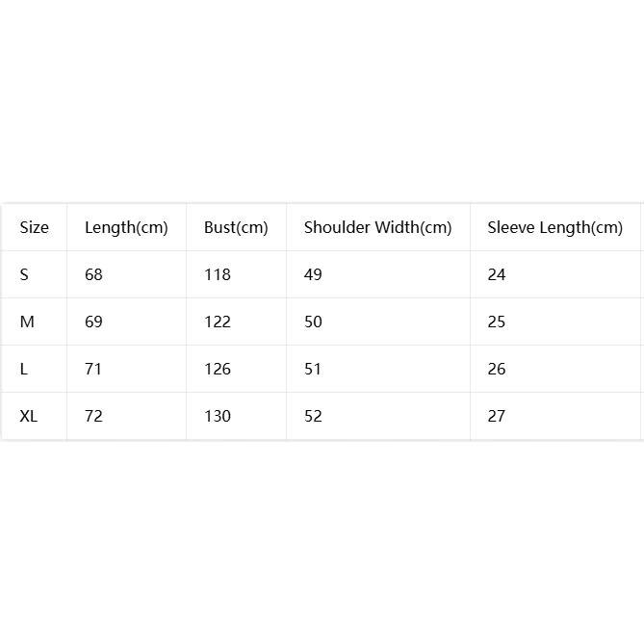
Task: Select the L size row label
Action: click(24, 369)
